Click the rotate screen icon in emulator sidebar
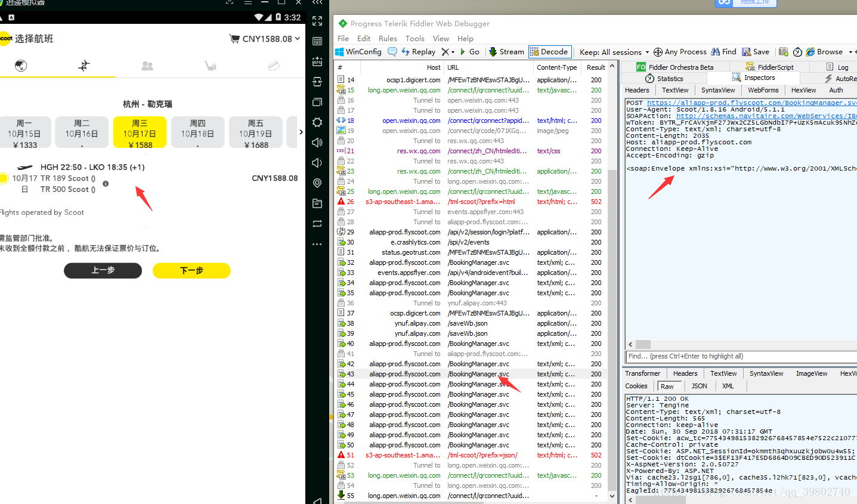The image size is (857, 504). [x=317, y=224]
